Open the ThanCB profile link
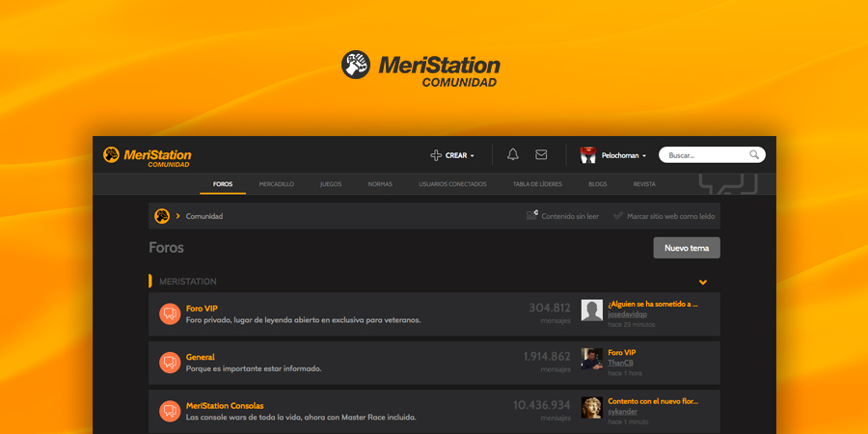868x434 pixels. point(620,363)
